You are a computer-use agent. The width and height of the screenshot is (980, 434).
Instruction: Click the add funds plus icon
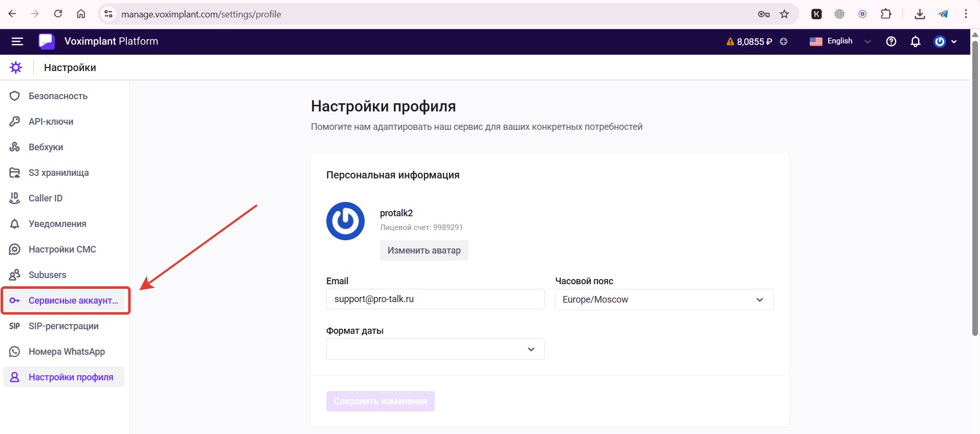(784, 41)
